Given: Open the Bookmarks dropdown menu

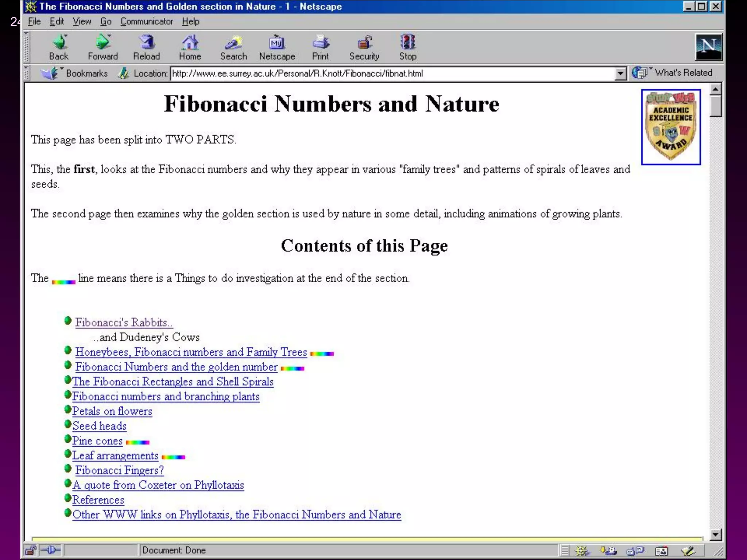Looking at the screenshot, I should [75, 73].
